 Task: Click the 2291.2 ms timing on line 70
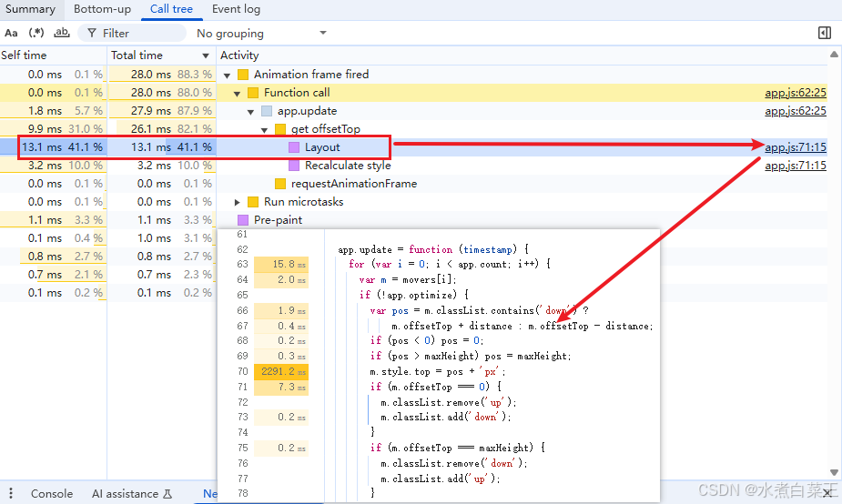pos(281,371)
